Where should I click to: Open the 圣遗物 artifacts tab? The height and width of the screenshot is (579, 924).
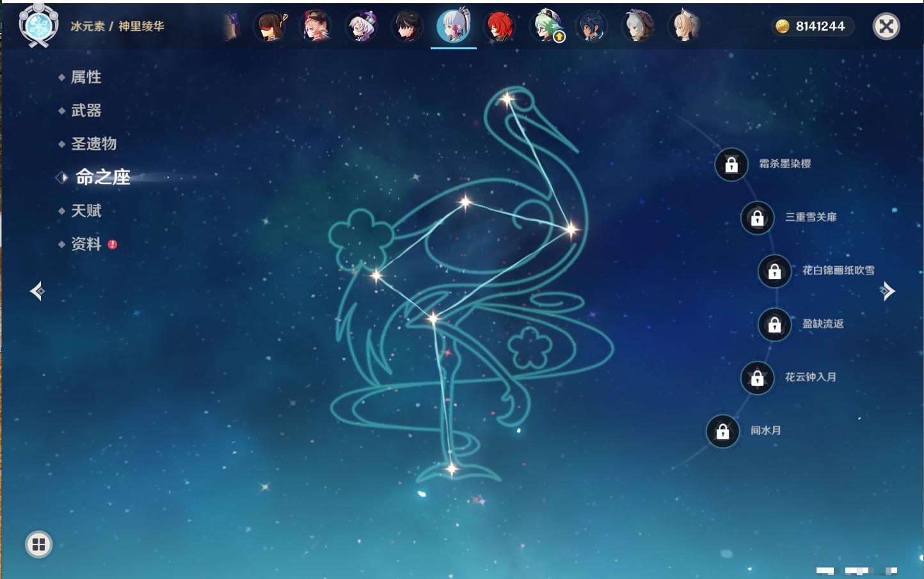coord(93,144)
